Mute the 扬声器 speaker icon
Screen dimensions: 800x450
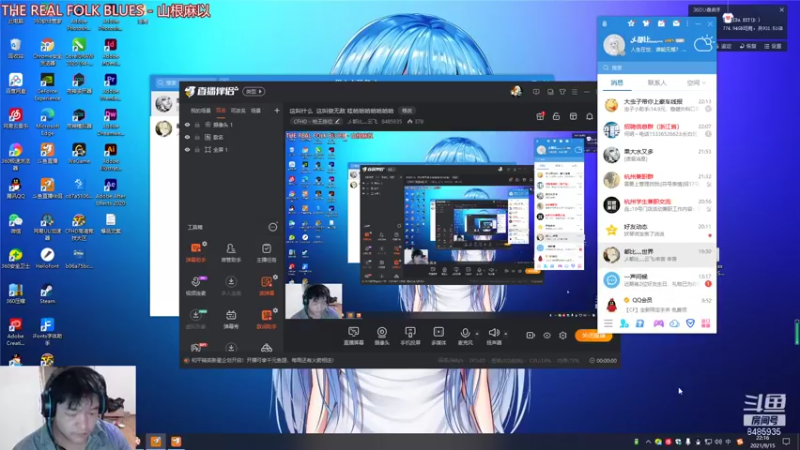(x=493, y=333)
